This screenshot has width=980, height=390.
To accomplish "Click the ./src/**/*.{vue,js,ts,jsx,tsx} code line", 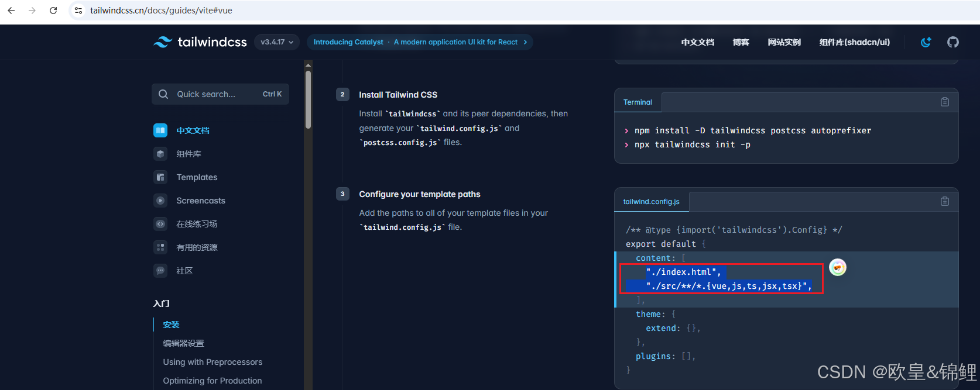I will 729,286.
